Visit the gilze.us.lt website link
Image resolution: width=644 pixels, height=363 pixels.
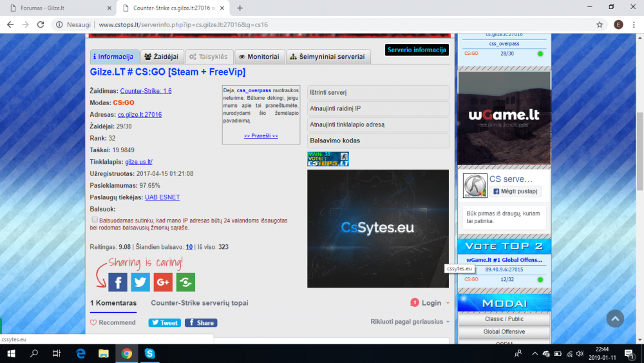click(139, 162)
